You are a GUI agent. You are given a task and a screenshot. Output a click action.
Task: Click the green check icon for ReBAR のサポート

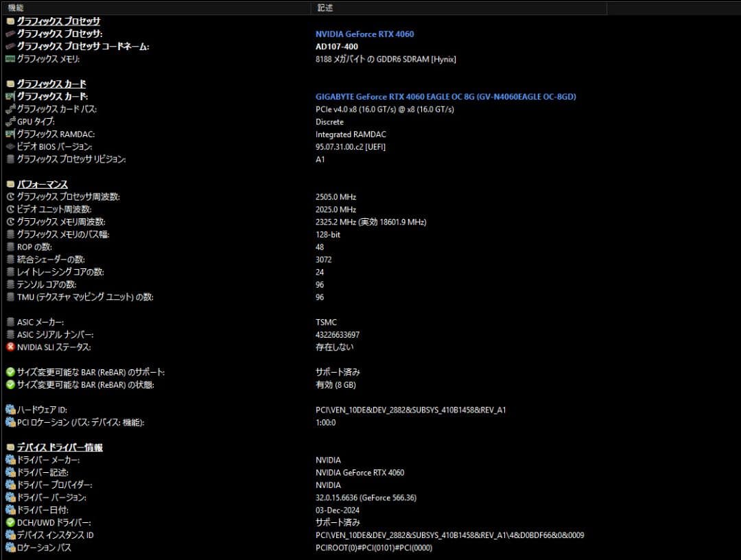pos(10,372)
